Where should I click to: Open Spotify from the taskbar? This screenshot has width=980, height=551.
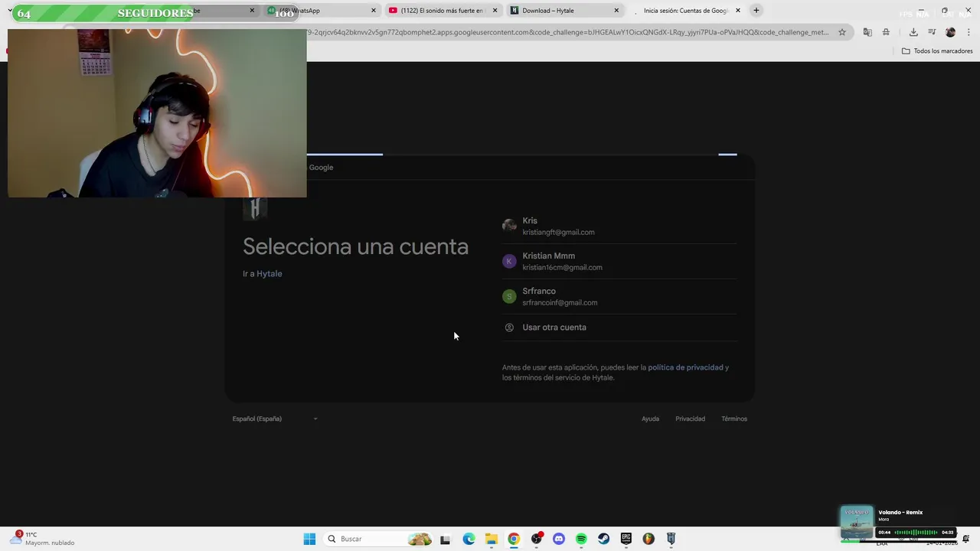581,539
